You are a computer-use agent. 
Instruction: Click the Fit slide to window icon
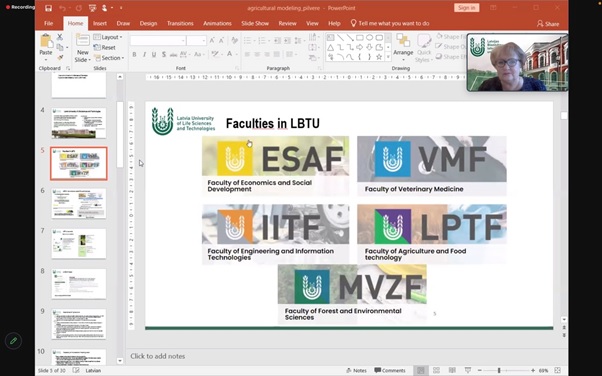point(558,370)
